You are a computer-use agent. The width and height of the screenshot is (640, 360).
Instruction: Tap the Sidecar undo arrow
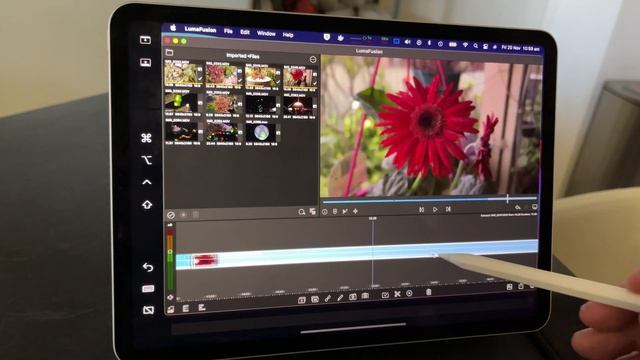coord(148,267)
